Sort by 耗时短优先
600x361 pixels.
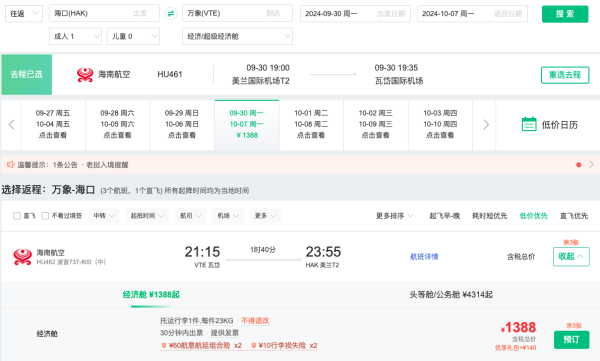click(x=489, y=216)
